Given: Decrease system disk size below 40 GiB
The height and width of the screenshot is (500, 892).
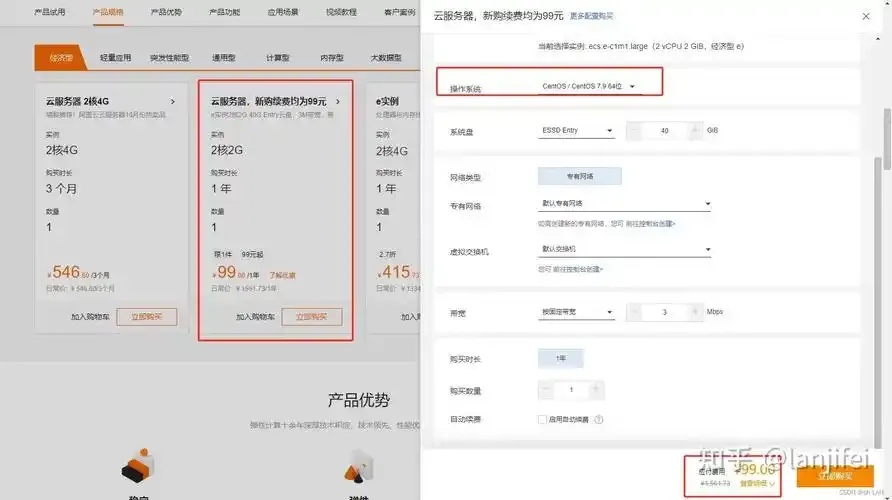Looking at the screenshot, I should [634, 131].
